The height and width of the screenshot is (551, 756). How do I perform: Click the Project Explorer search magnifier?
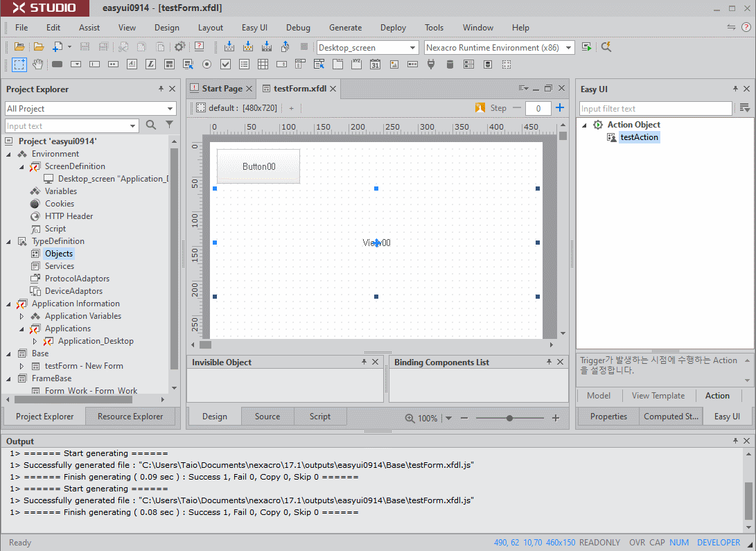[151, 125]
